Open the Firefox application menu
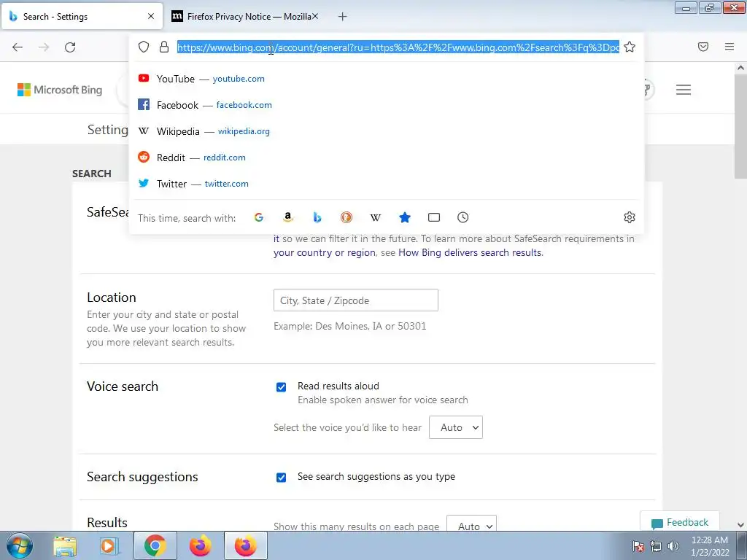 click(x=729, y=47)
